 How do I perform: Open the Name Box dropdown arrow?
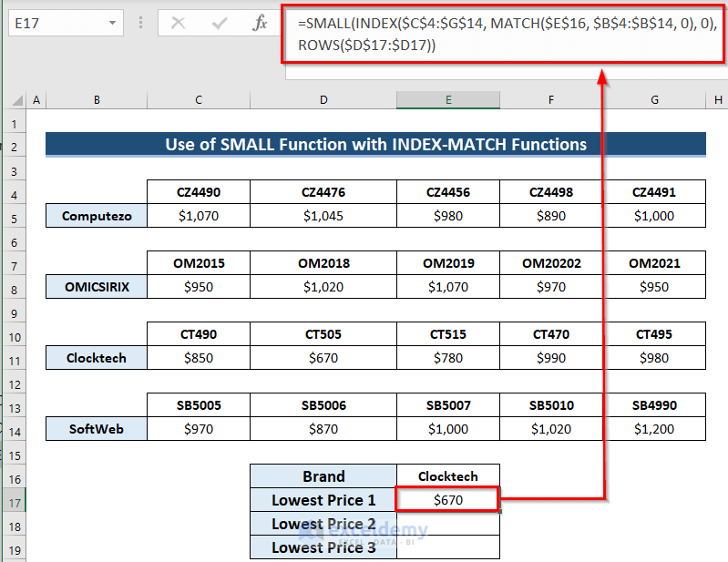click(x=113, y=24)
